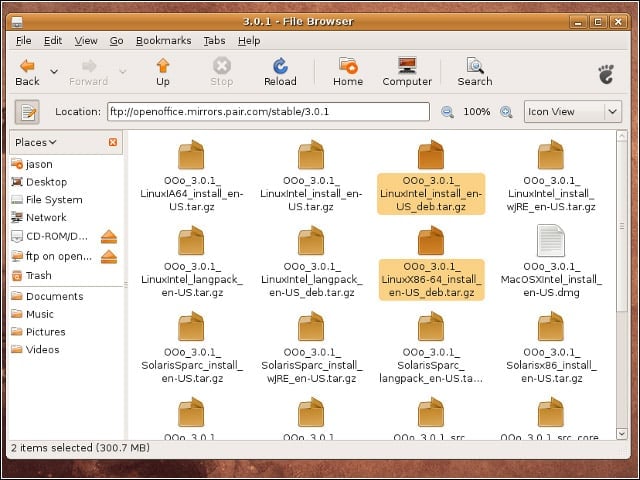640x480 pixels.
Task: Open Computer from the toolbar
Action: pos(407,72)
